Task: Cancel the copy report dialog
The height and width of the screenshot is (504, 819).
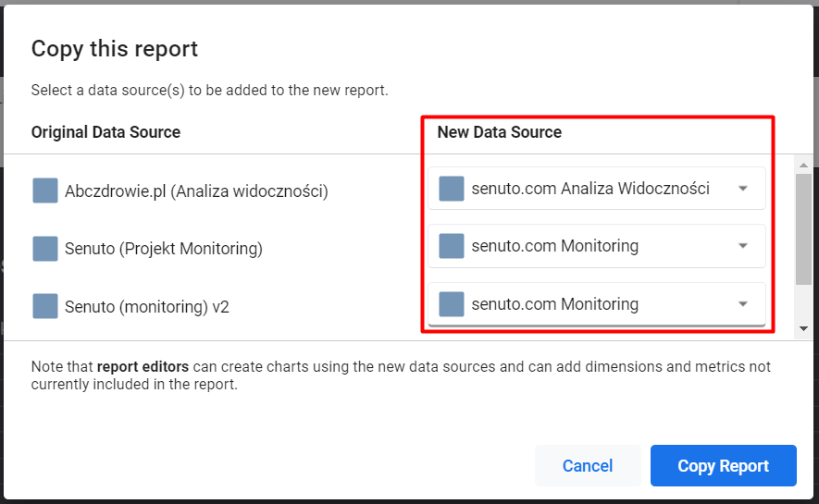Action: pos(588,465)
